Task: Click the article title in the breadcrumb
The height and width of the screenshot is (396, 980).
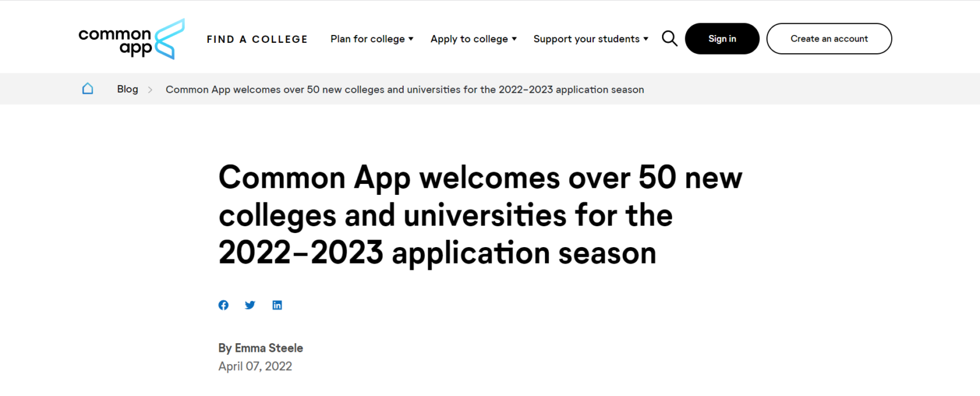Action: (x=405, y=89)
